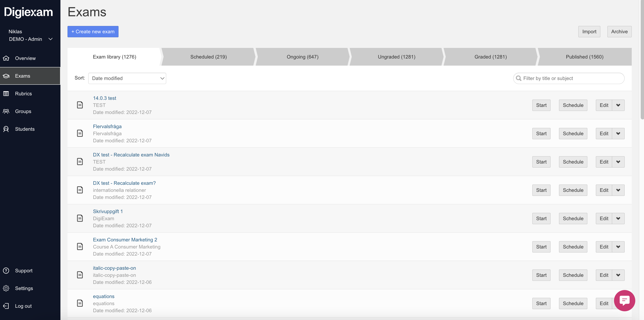
Task: Switch to the Published (1560) tab
Action: coord(584,57)
